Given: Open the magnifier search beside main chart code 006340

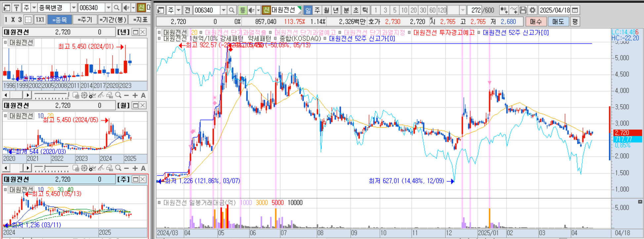Looking at the screenshot, I should click(232, 10).
